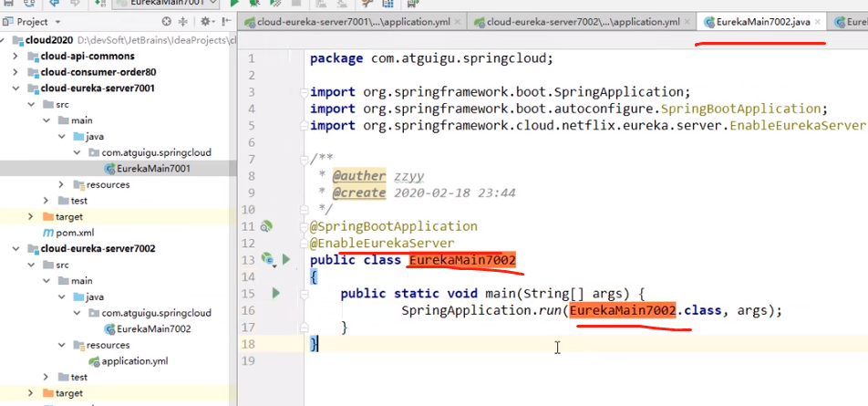The image size is (868, 406).
Task: Expand the cloud-consumer-order80 module
Action: pos(15,73)
